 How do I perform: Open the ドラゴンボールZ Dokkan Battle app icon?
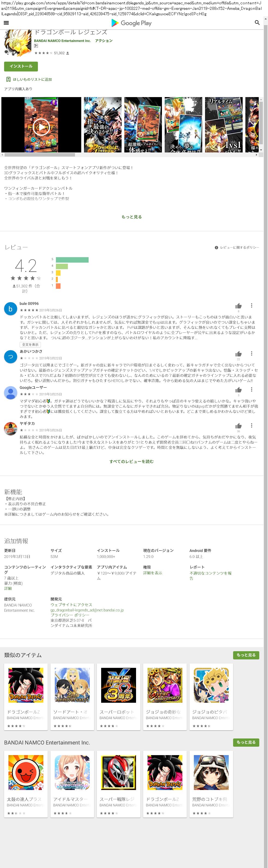(26, 685)
